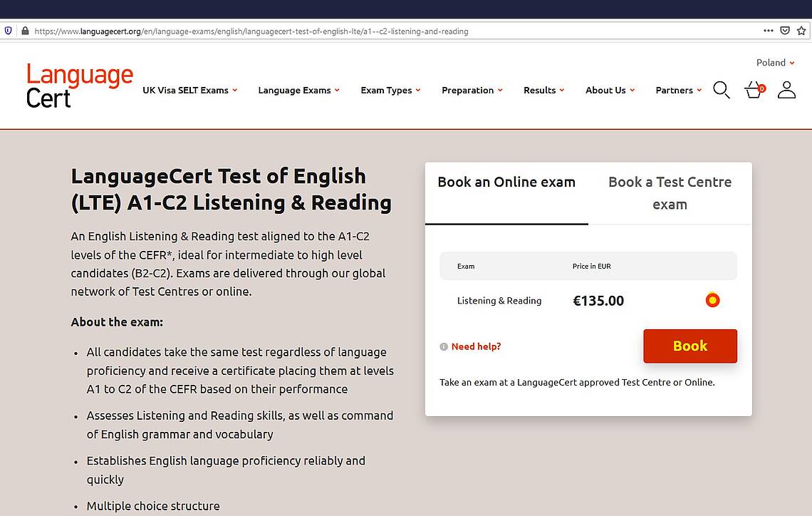
Task: Switch to Book a Test Centre exam tab
Action: 670,193
